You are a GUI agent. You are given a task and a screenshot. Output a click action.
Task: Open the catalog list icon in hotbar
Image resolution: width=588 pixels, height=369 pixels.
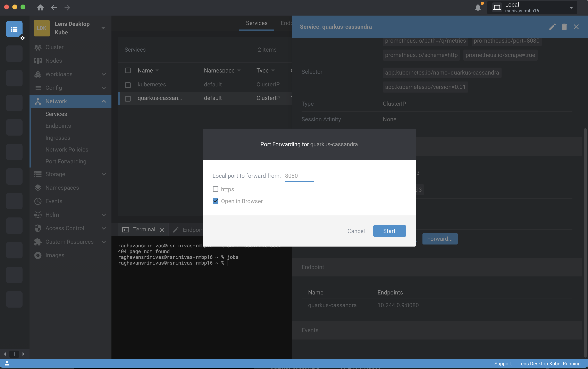(x=14, y=29)
